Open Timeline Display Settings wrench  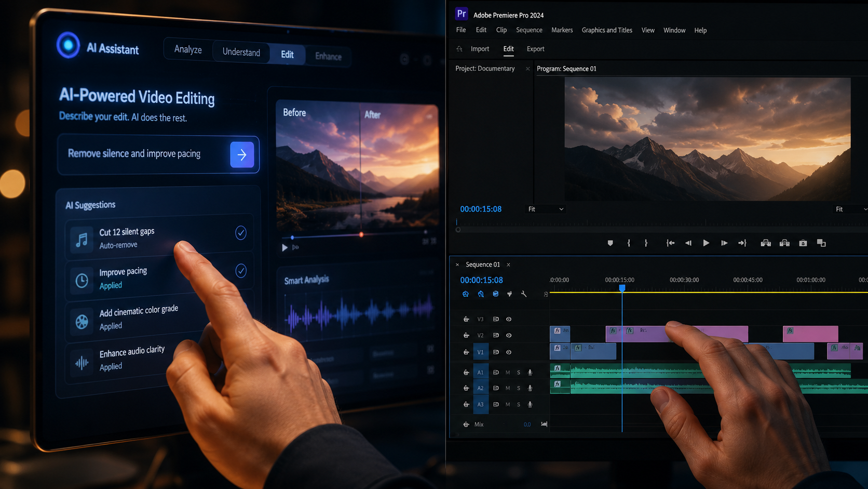point(524,294)
